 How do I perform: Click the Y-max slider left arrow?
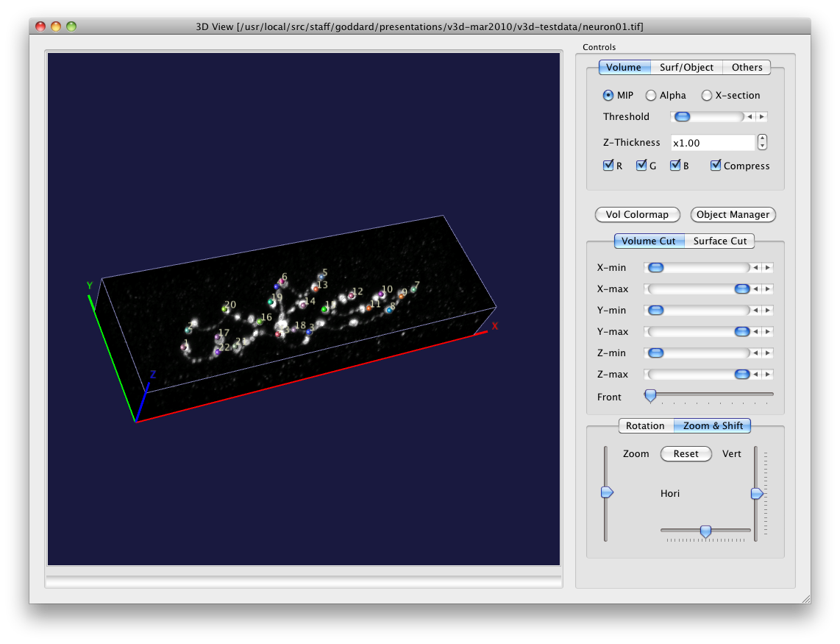tap(756, 332)
